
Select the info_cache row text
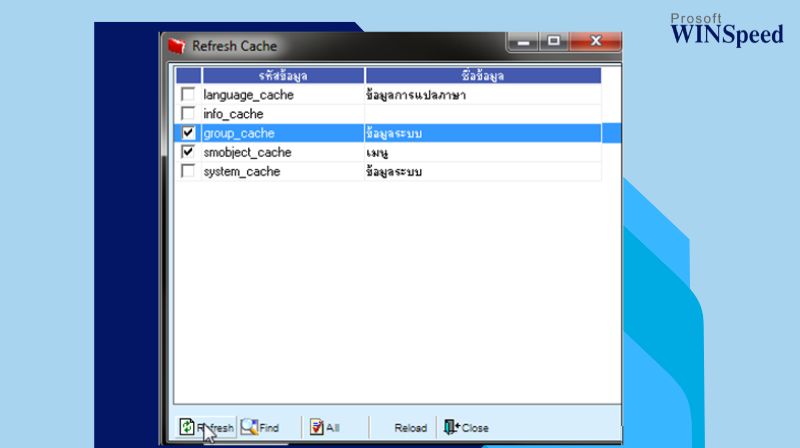coord(233,114)
